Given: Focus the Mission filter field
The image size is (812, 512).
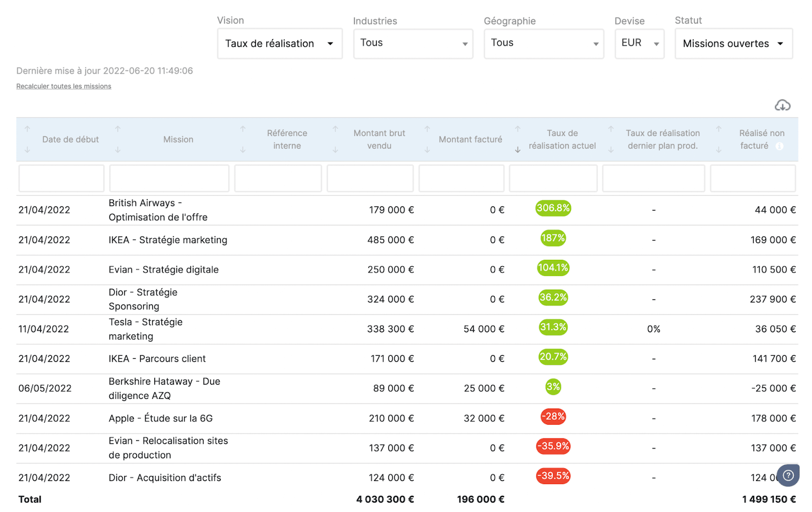Looking at the screenshot, I should (169, 178).
